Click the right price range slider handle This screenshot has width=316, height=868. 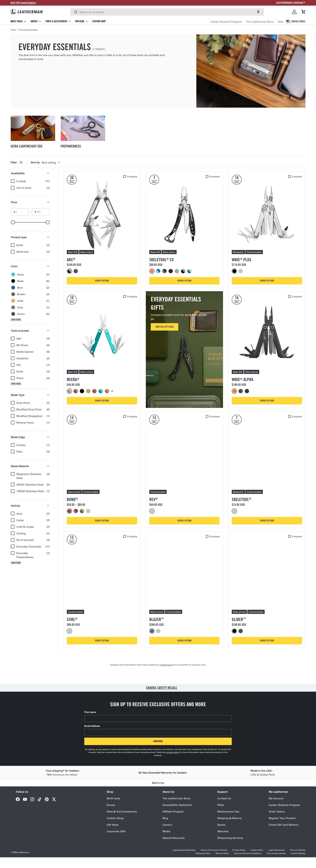[48, 222]
